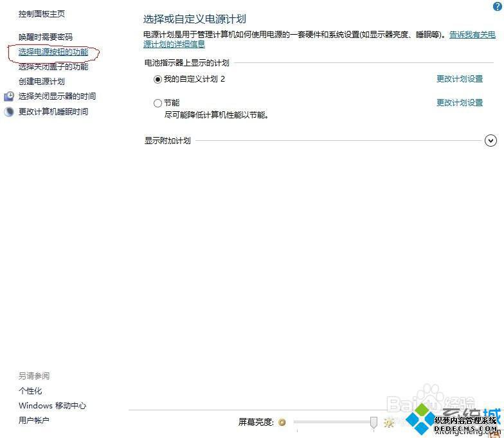
Task: Open 个性化 under 另请参阅
Action: click(30, 390)
